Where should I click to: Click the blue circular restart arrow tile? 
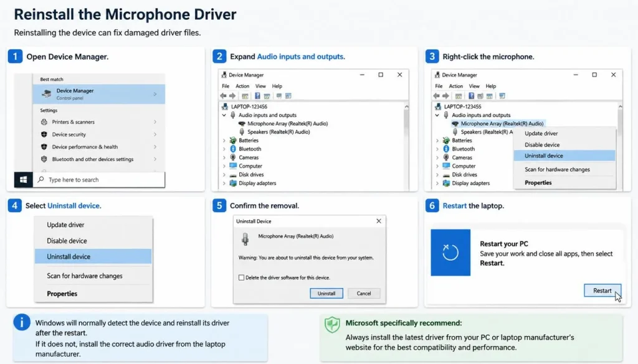pos(450,252)
